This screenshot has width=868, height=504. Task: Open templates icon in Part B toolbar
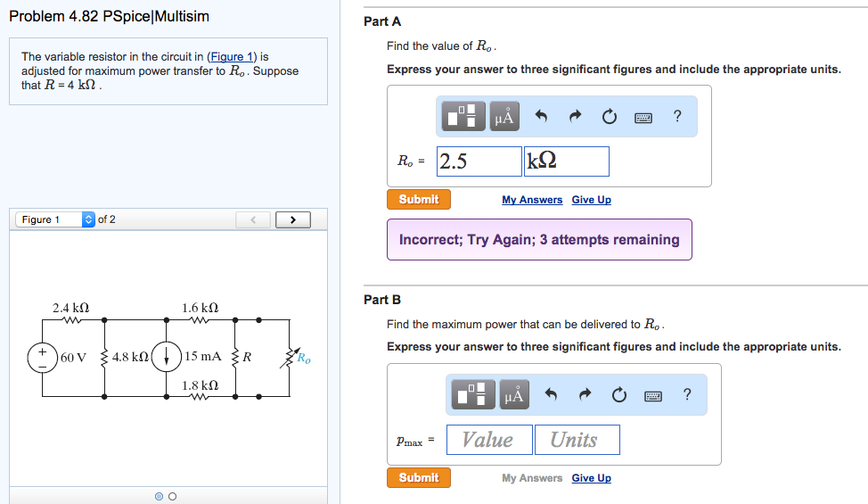[473, 394]
